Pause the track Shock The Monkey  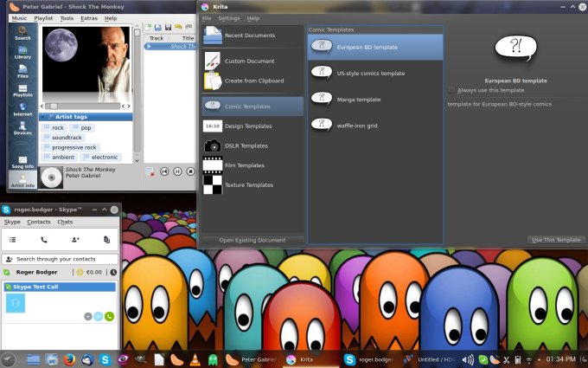178,171
